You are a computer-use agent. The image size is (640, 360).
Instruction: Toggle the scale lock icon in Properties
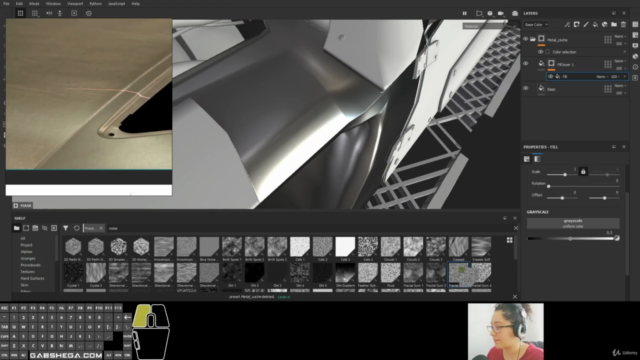[583, 171]
